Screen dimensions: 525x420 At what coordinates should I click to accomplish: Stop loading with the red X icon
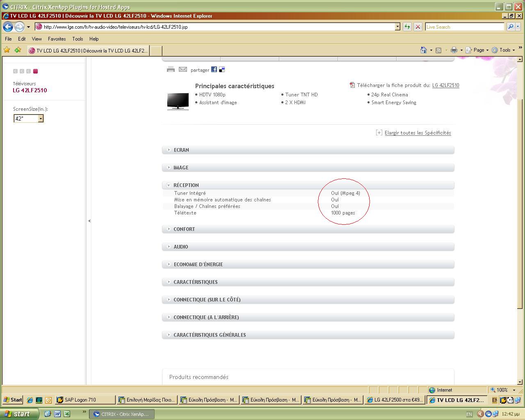418,27
